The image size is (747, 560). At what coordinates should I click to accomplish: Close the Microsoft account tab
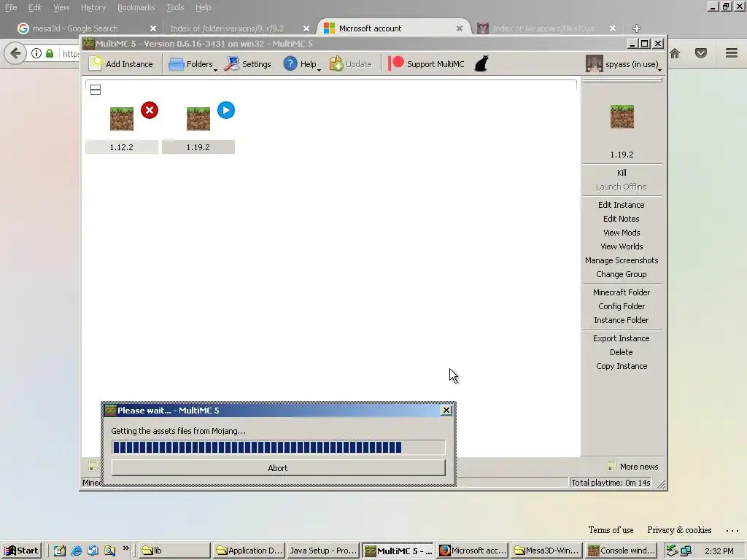(x=460, y=28)
